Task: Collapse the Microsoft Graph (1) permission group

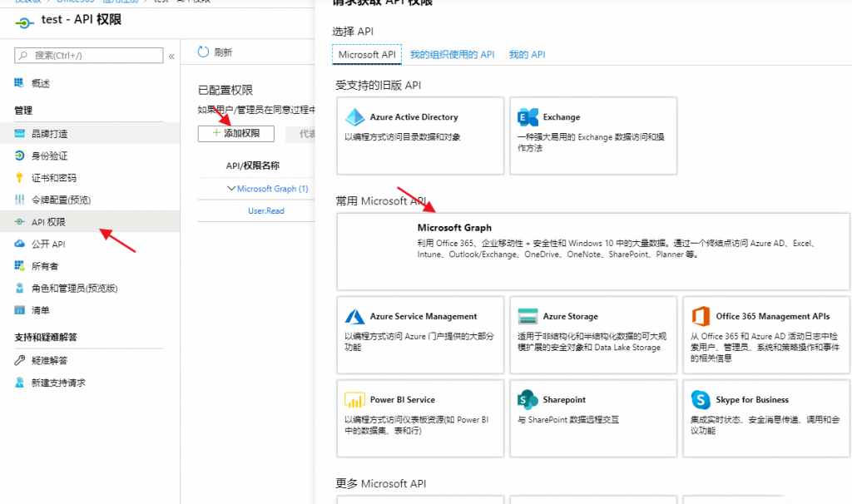Action: click(x=231, y=189)
